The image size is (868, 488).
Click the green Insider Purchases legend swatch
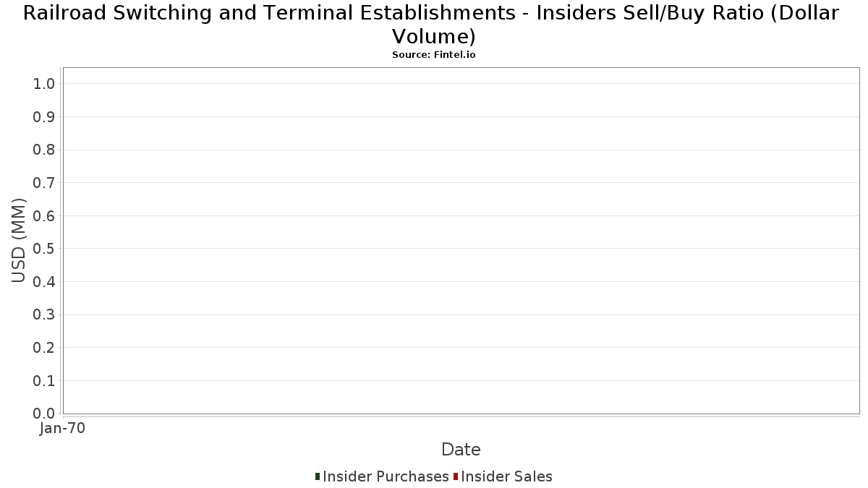(318, 476)
